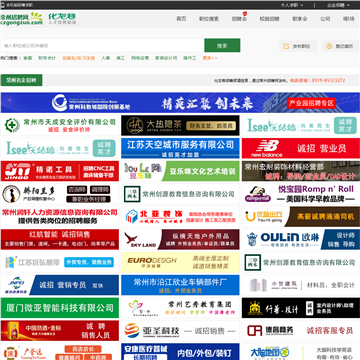Viewport: 360px width, 360px height.
Task: Open 悦宝园 Romp n' Roll banner
Action: [x=301, y=194]
